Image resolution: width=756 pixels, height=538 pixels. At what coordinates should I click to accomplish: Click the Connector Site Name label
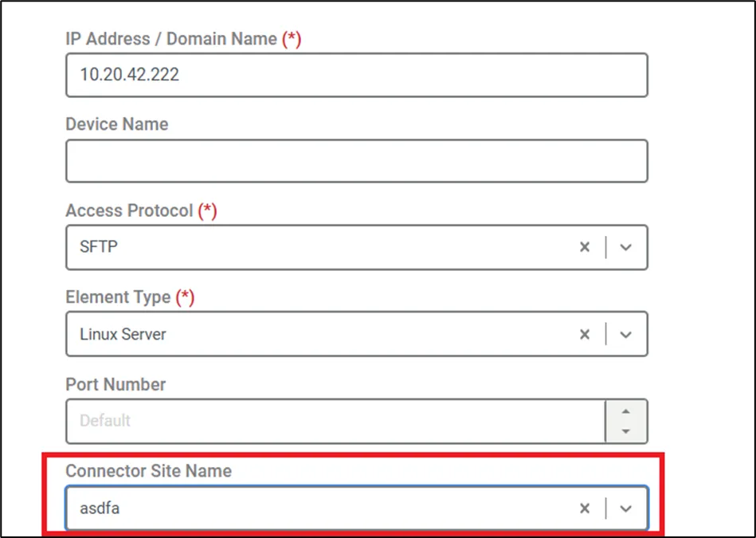(148, 470)
